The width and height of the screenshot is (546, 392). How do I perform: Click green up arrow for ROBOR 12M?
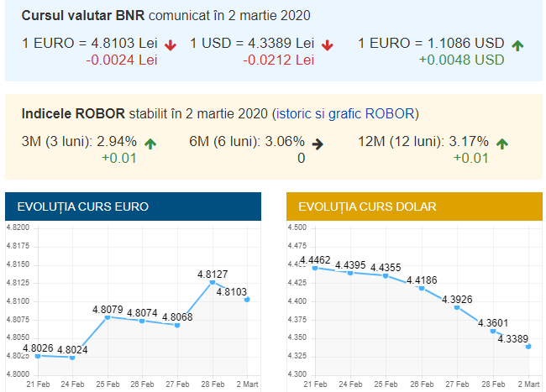point(502,143)
